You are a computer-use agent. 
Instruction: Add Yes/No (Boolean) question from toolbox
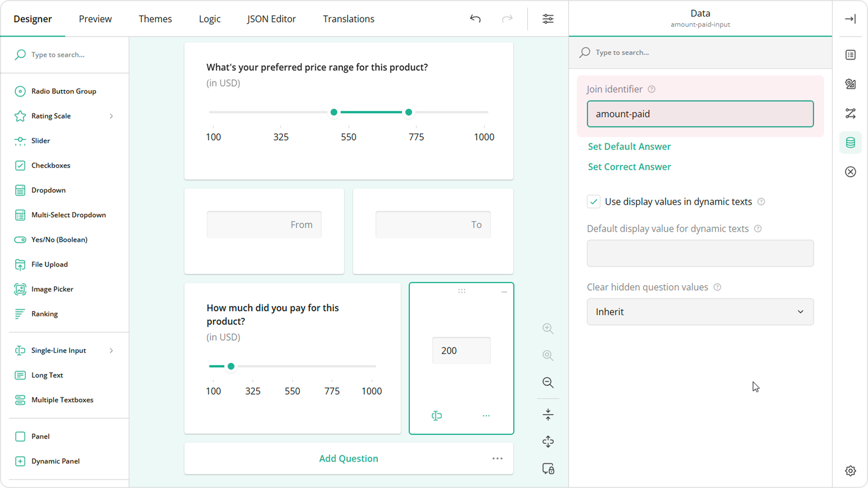pos(59,240)
